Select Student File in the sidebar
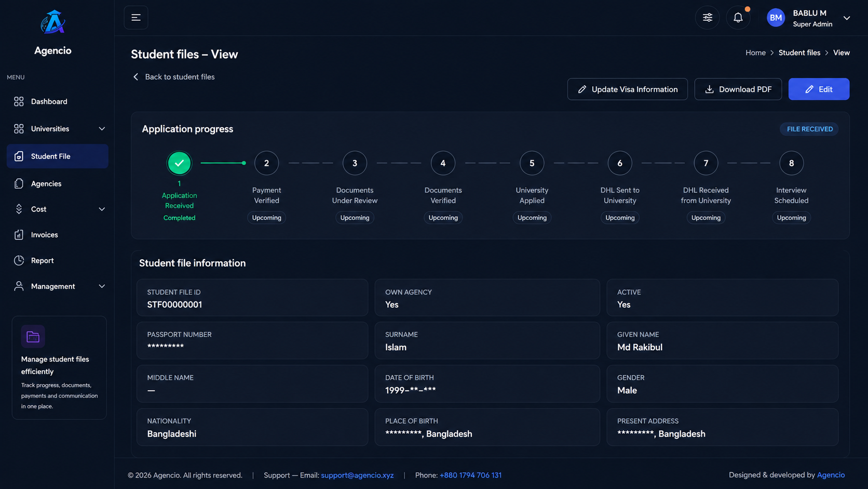The height and width of the screenshot is (489, 868). tap(58, 156)
